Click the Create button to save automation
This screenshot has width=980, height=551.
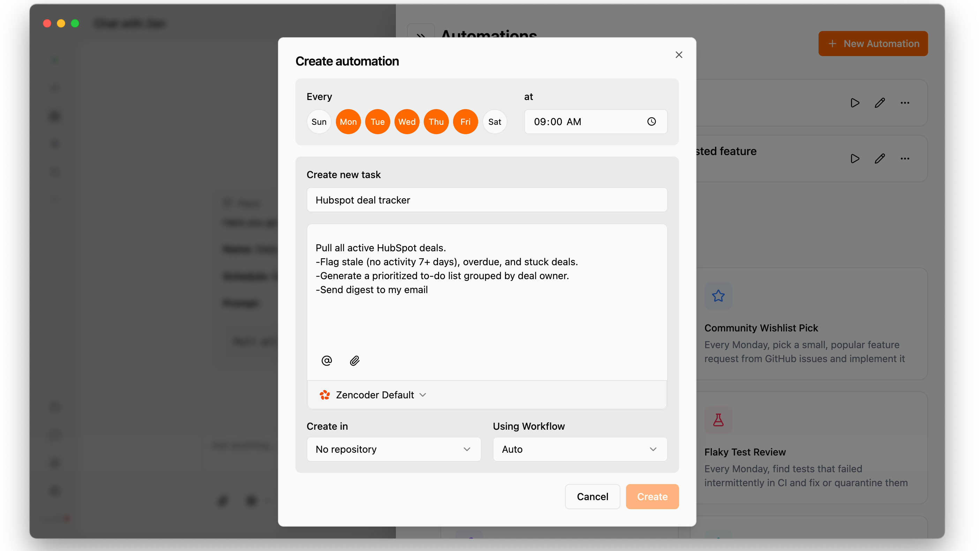click(652, 497)
